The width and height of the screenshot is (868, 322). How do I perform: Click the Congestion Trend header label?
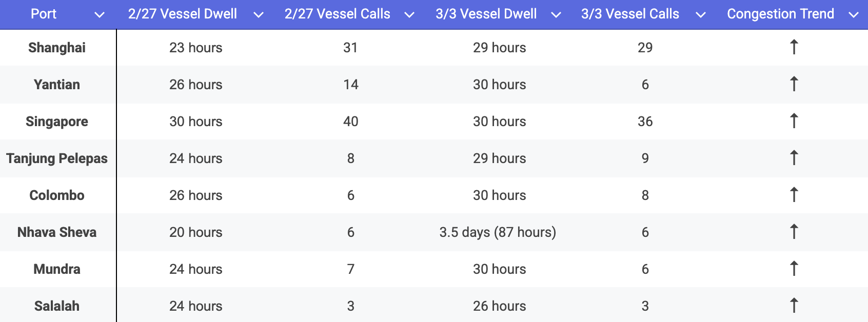pyautogui.click(x=780, y=14)
